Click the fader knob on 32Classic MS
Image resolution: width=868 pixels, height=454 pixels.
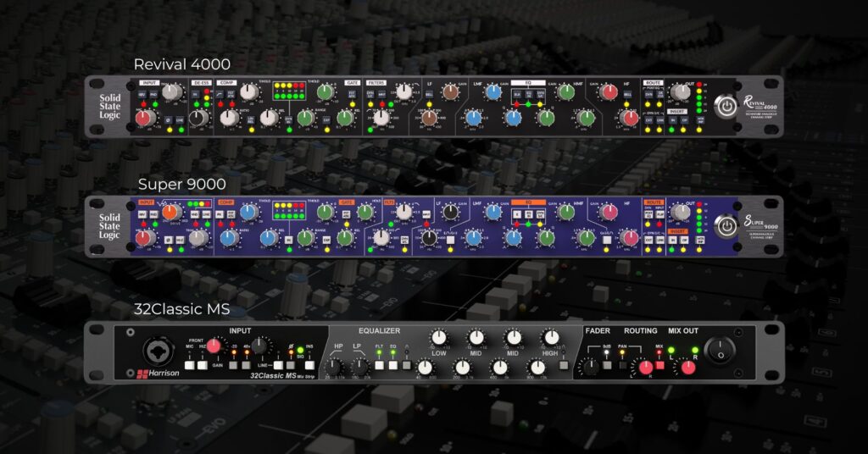click(x=587, y=367)
